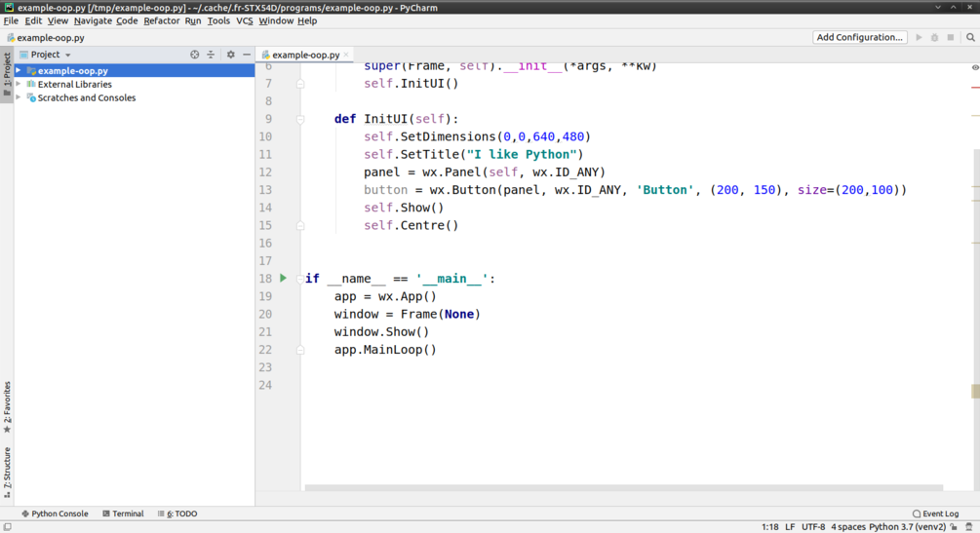
Task: Click the inspections eye icon in editor corner
Action: click(975, 67)
